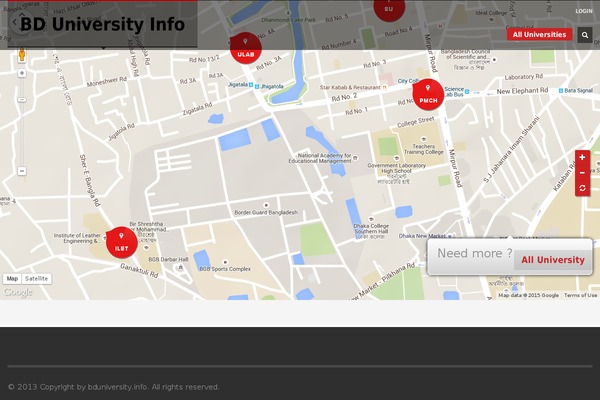Click Teachers Training College label

(424, 149)
